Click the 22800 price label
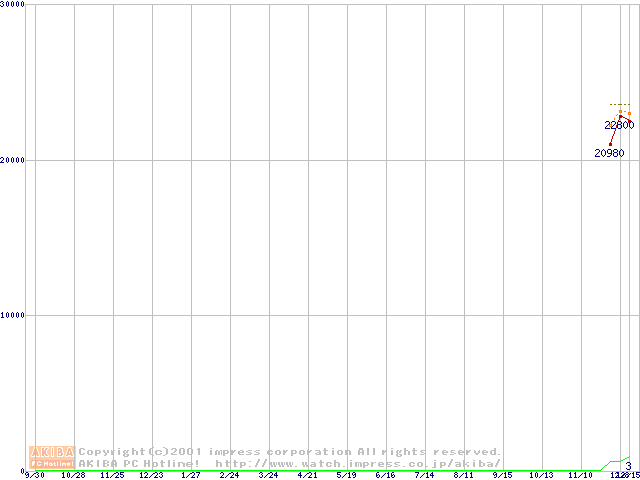640x480 pixels. pyautogui.click(x=618, y=125)
